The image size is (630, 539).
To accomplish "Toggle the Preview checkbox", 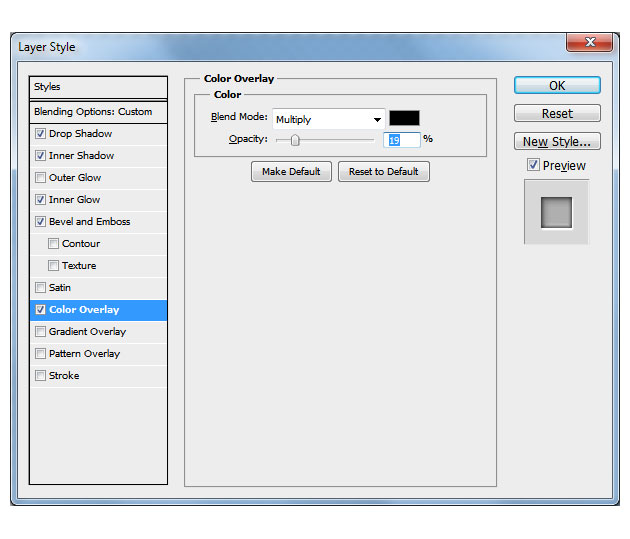I will (533, 165).
